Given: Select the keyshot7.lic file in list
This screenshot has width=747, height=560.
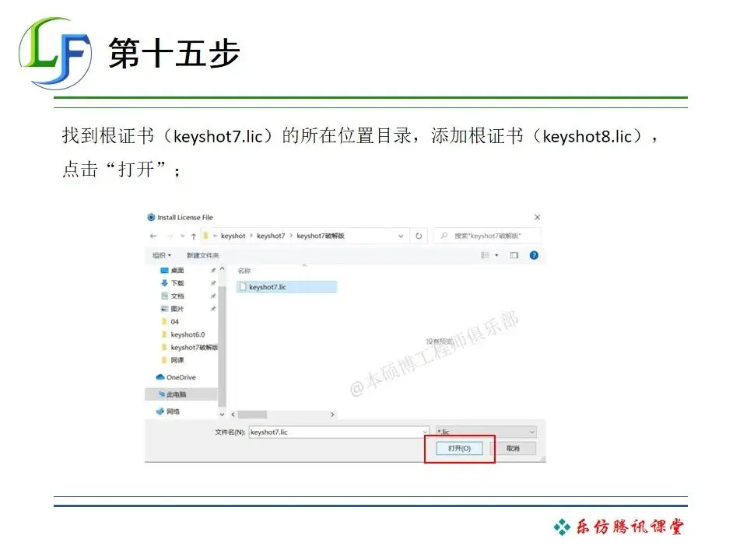Looking at the screenshot, I should [x=287, y=287].
